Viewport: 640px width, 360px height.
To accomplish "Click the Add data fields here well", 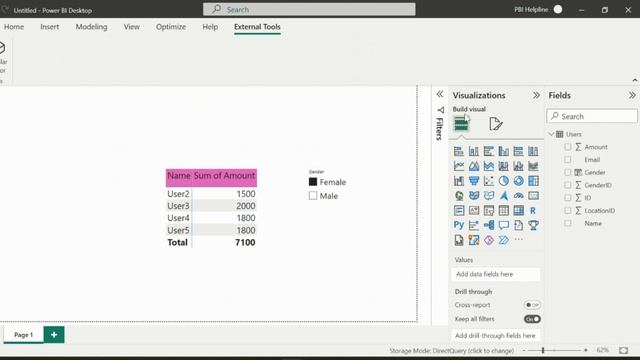I will (x=496, y=274).
